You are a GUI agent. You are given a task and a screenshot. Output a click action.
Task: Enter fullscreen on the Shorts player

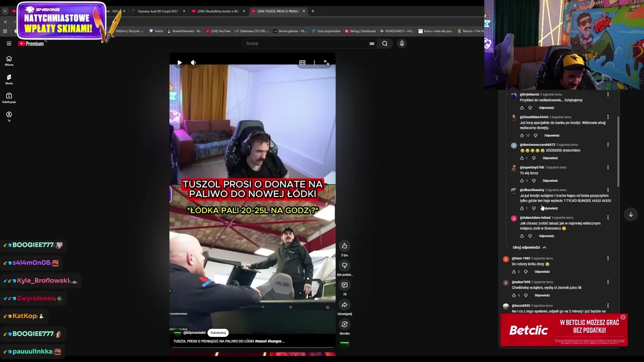tap(327, 63)
